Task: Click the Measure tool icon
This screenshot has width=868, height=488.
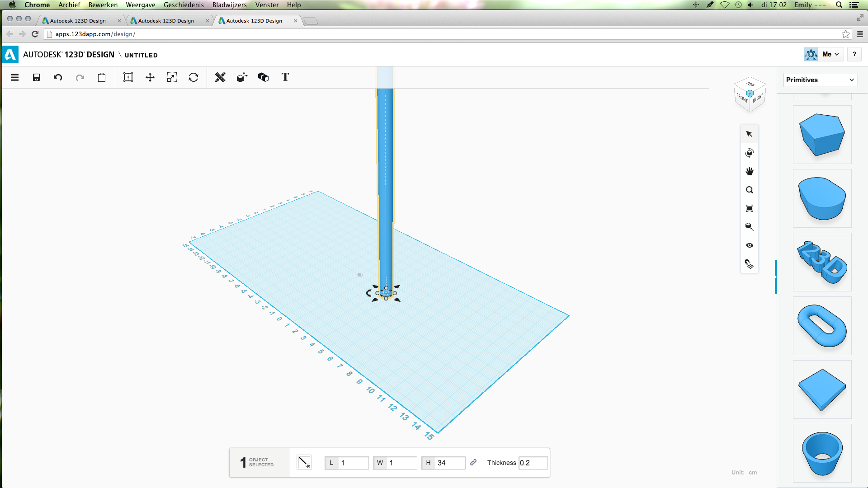Action: coord(220,77)
